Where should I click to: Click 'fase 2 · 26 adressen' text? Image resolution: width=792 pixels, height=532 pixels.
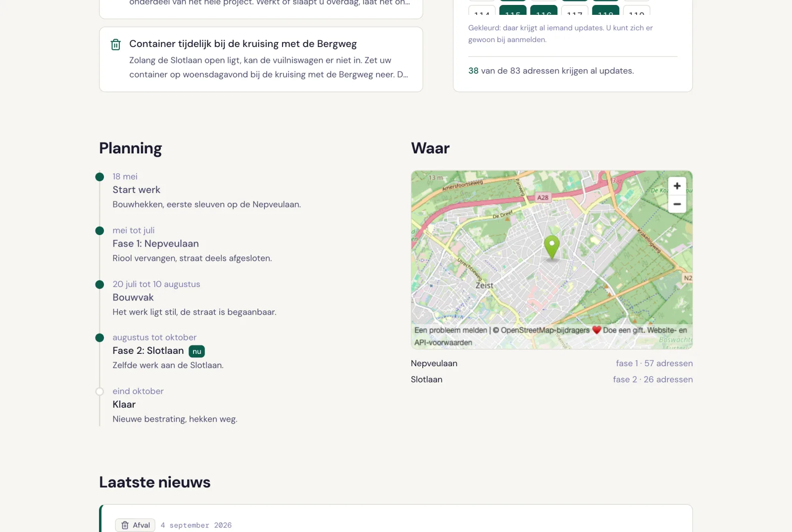click(652, 380)
